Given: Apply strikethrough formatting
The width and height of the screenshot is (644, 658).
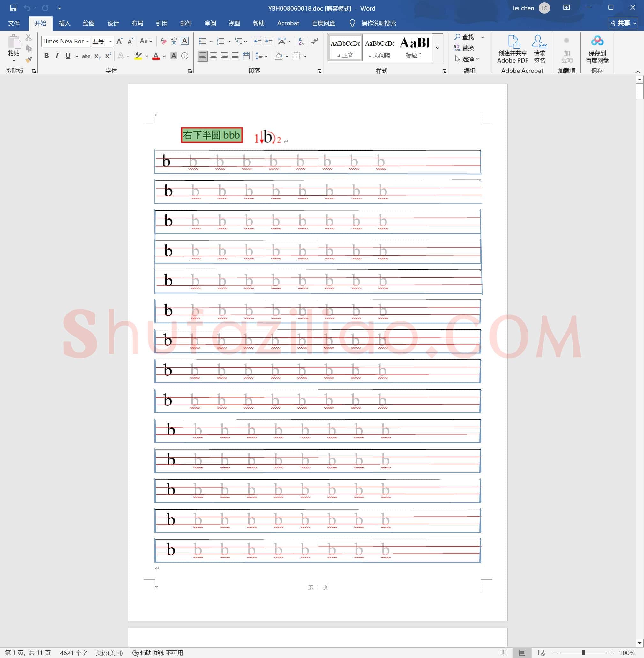Looking at the screenshot, I should [86, 56].
